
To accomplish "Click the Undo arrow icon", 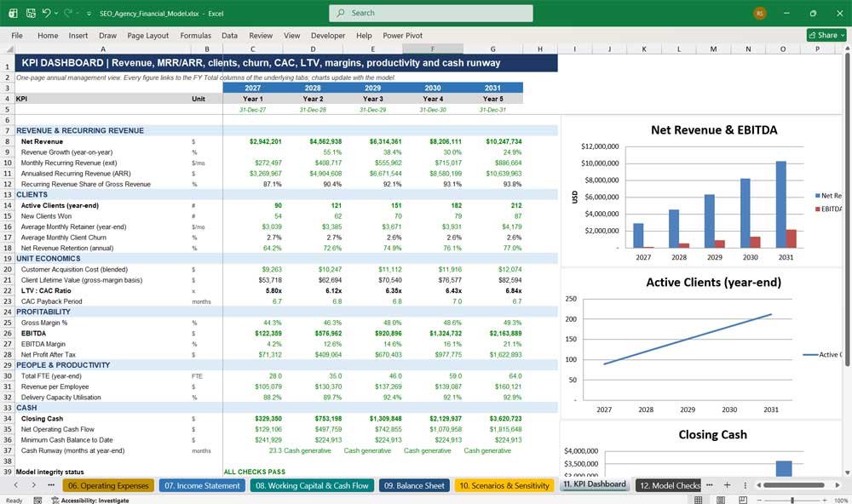I will [x=47, y=13].
